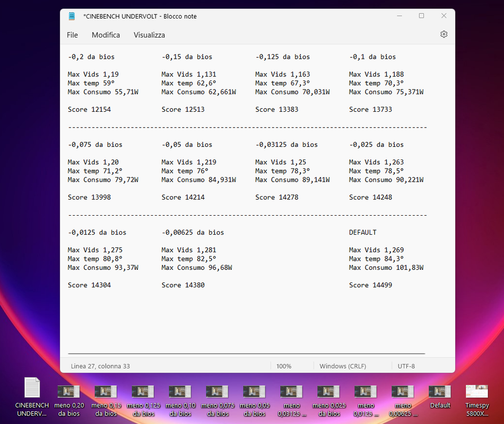Click 'Windows (CRLF)' line ending status
The image size is (504, 424).
click(x=343, y=366)
